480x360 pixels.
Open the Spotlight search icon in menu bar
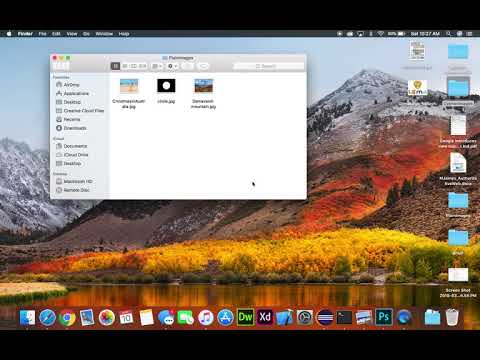tap(449, 34)
